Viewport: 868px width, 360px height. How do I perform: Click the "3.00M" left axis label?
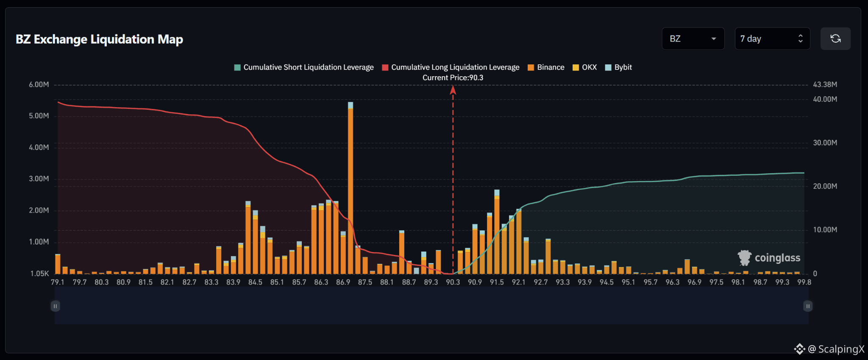click(x=39, y=179)
